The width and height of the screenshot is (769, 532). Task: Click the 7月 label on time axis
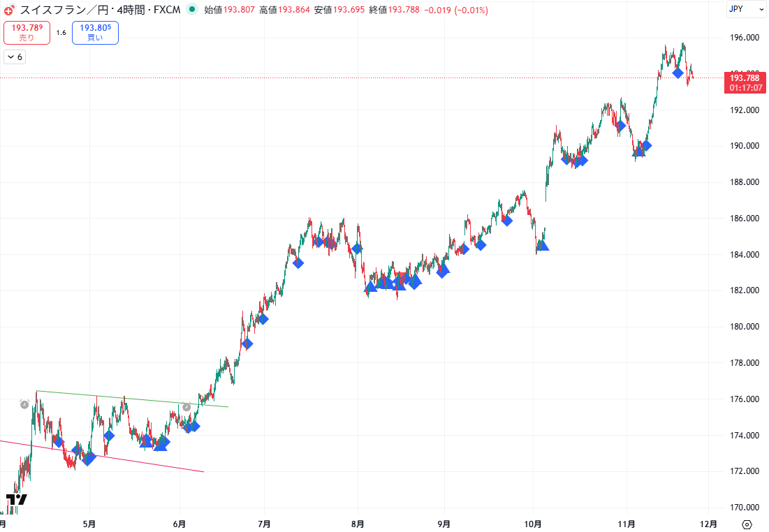coord(264,523)
